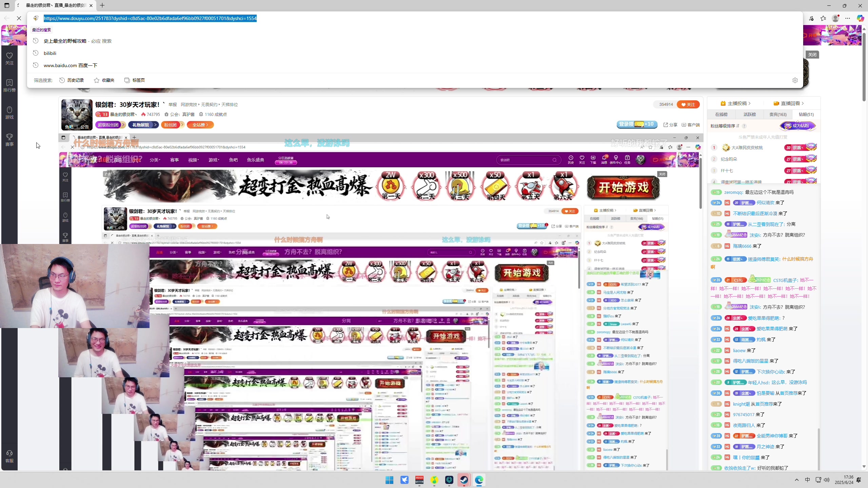
Task: Open the QQ Music taskbar icon
Action: pyautogui.click(x=434, y=480)
